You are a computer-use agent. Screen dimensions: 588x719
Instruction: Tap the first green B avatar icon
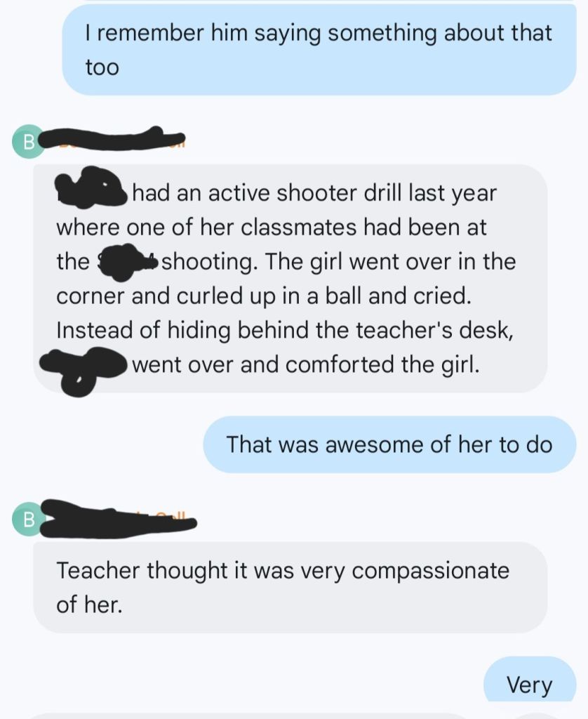(x=28, y=142)
